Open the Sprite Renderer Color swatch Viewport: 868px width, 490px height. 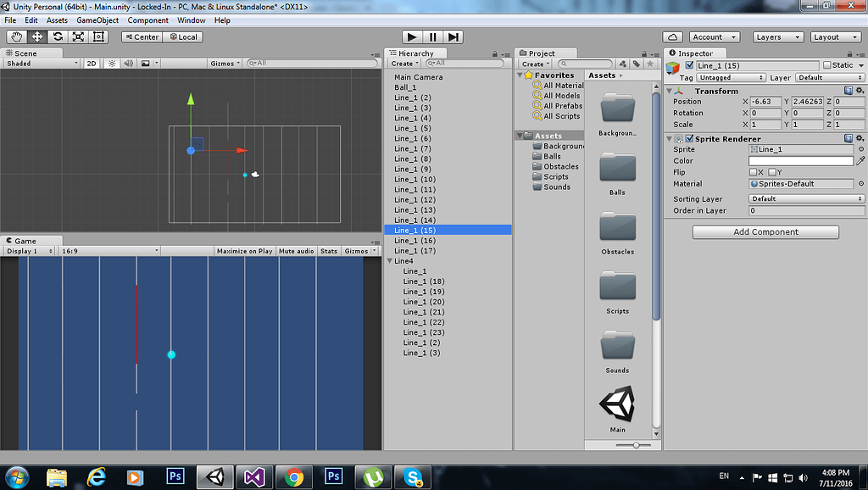point(801,160)
